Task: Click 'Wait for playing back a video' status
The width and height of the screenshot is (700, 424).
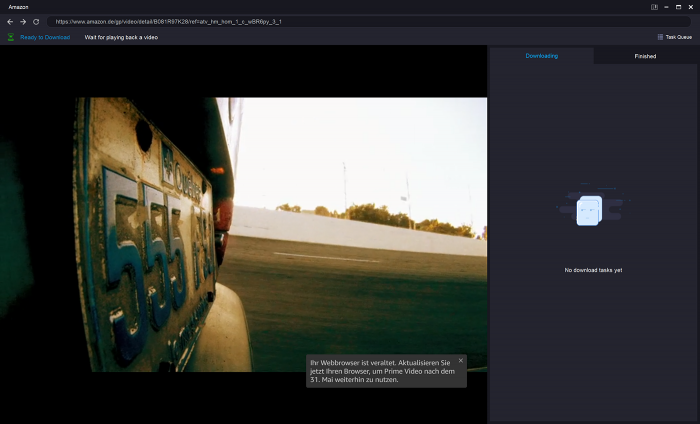Action: point(121,37)
